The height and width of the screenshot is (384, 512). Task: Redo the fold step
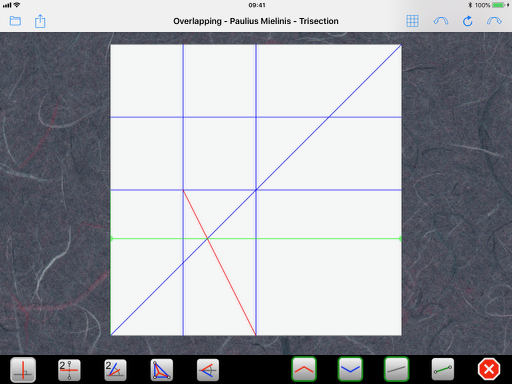pyautogui.click(x=494, y=21)
